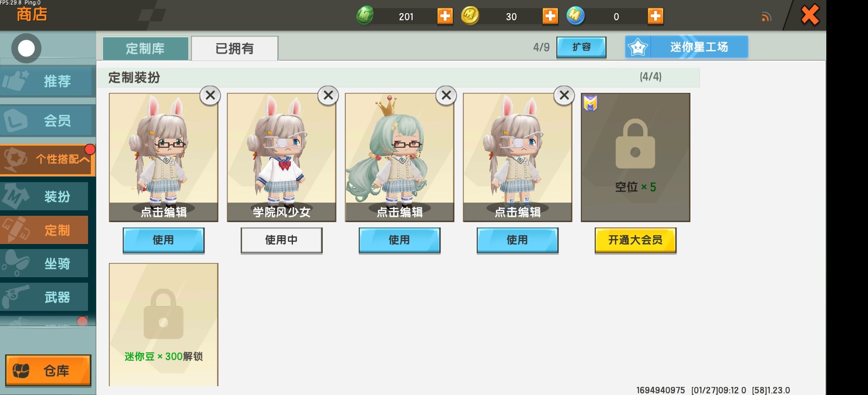Switch to the 定制库 tab
This screenshot has height=395, width=868.
coord(145,48)
